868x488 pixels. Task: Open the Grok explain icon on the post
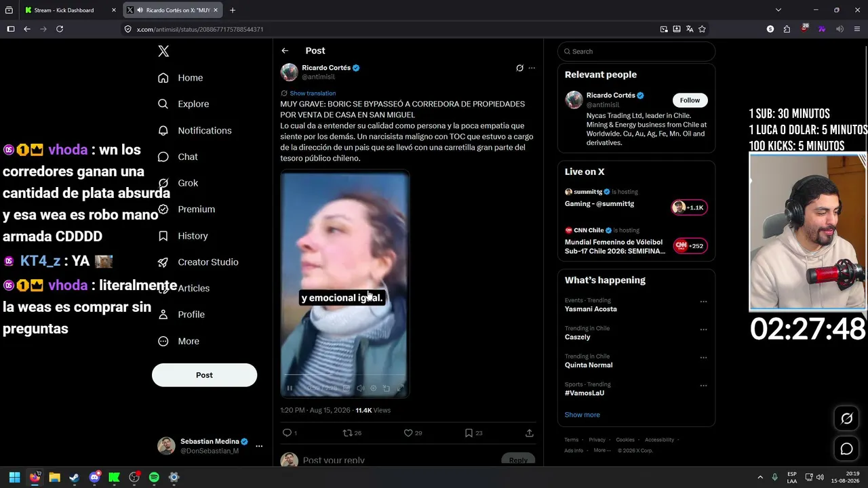(x=519, y=68)
